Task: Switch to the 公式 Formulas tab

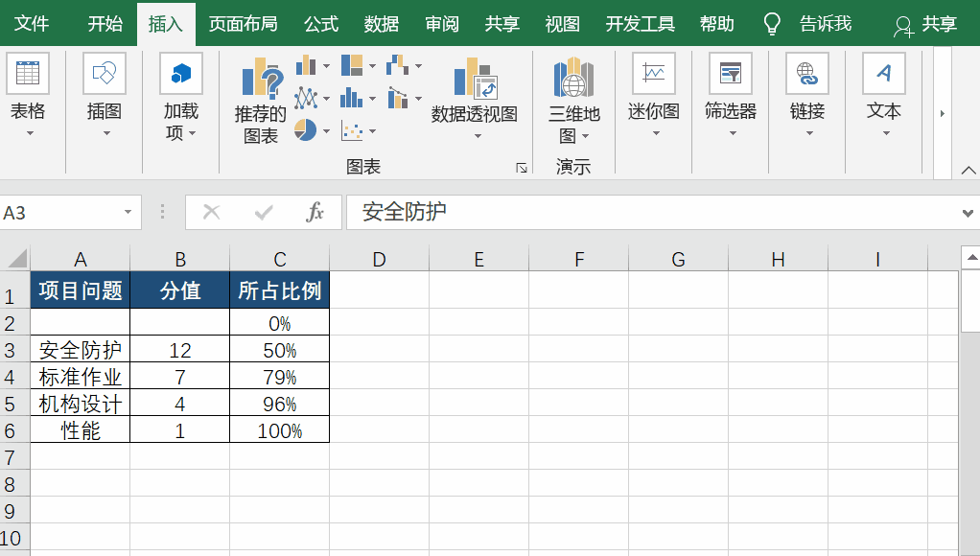Action: (320, 24)
